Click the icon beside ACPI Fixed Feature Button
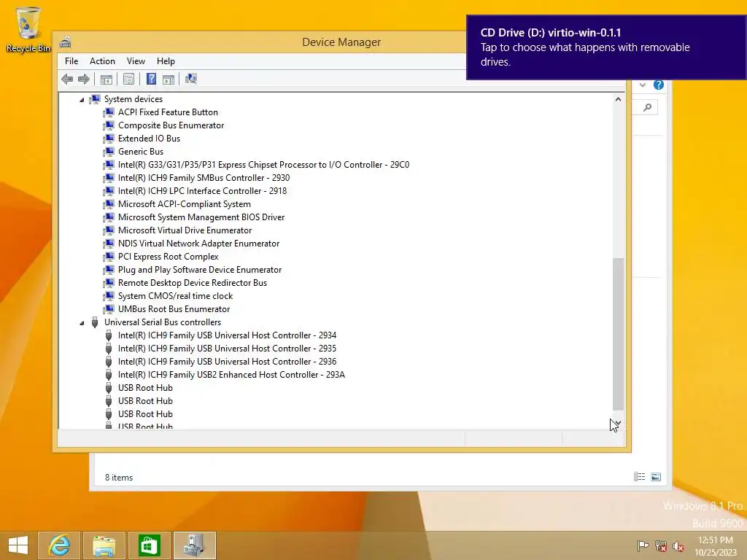The width and height of the screenshot is (747, 560). (109, 112)
